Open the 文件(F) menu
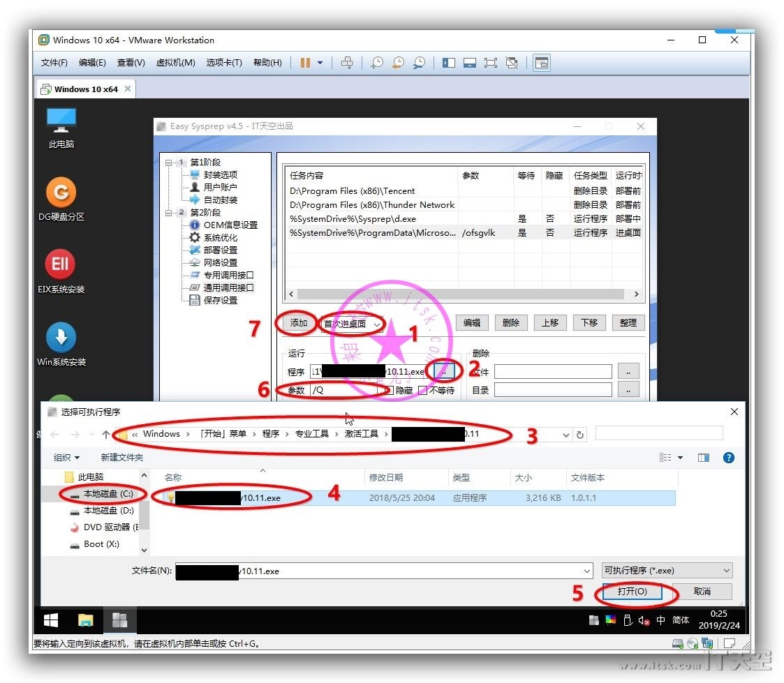 pos(54,63)
